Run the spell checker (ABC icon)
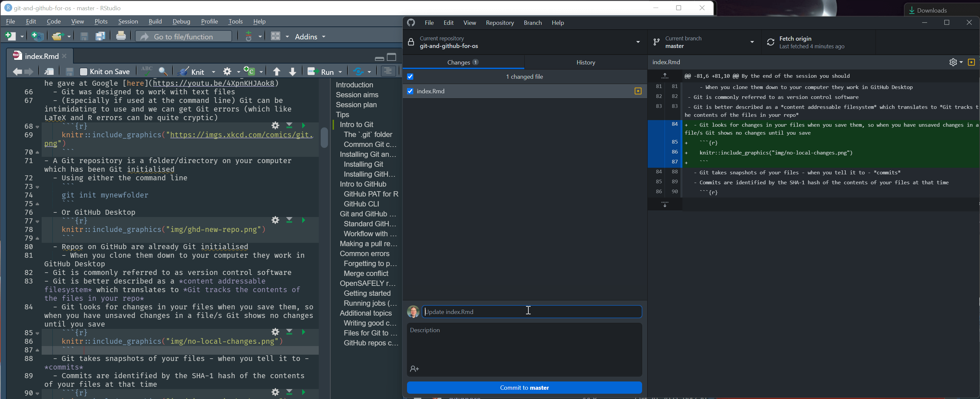 [x=146, y=71]
